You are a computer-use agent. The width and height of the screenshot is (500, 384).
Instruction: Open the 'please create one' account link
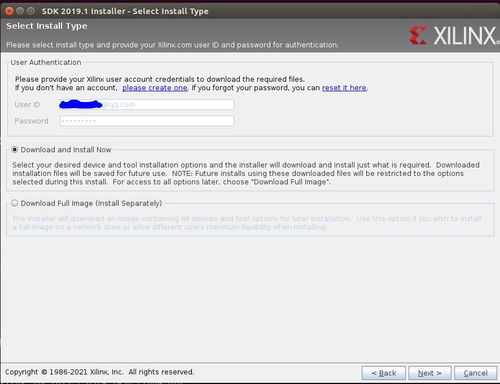[x=155, y=88]
